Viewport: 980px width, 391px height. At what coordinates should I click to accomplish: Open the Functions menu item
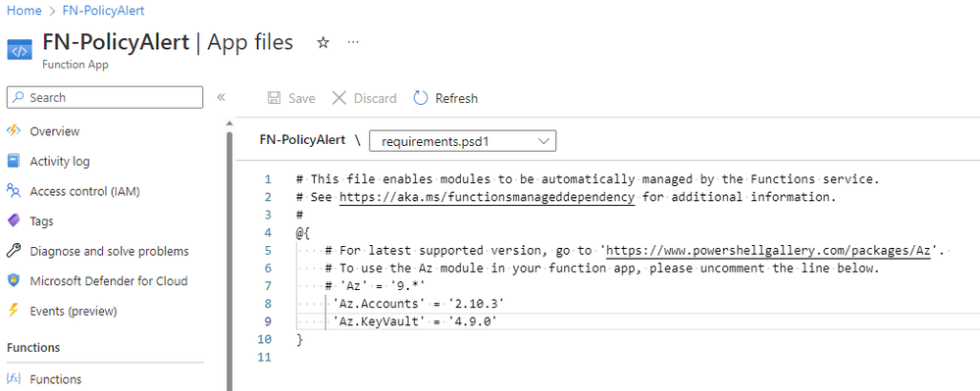click(x=55, y=379)
